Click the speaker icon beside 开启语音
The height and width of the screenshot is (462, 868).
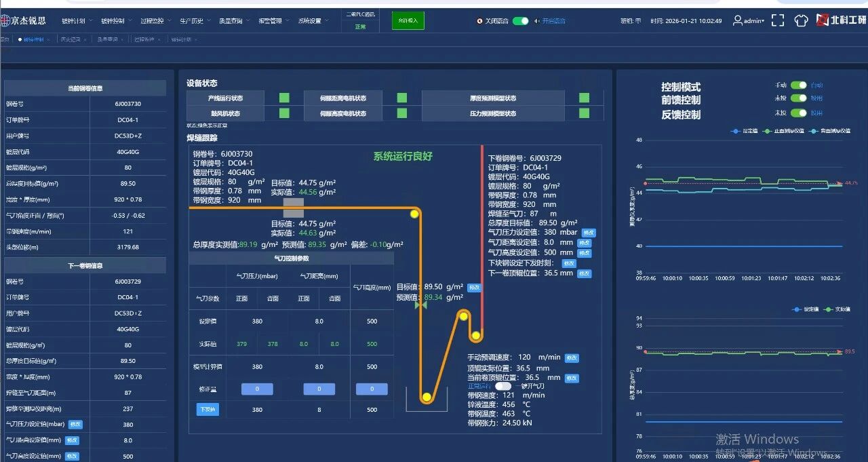[x=537, y=21]
